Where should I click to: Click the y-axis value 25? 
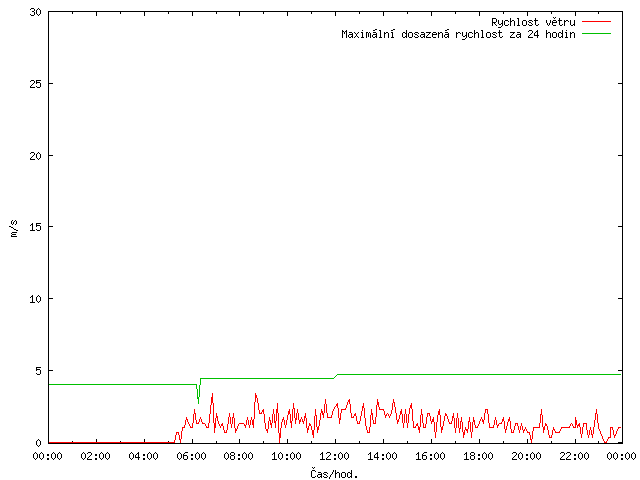[36, 84]
